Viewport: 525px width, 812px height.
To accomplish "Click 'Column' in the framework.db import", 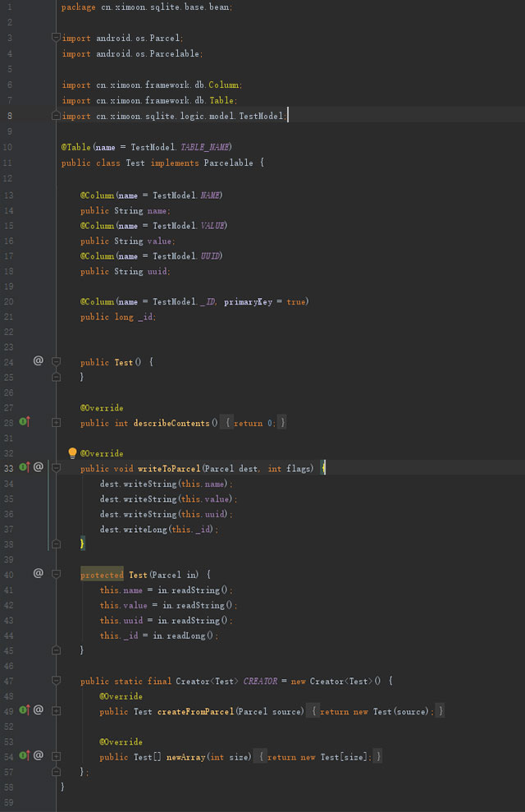I will 224,85.
